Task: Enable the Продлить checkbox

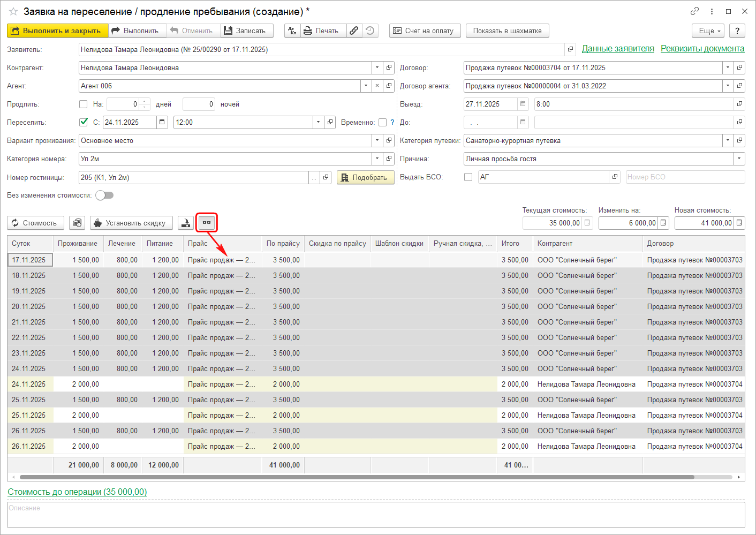Action: tap(83, 104)
